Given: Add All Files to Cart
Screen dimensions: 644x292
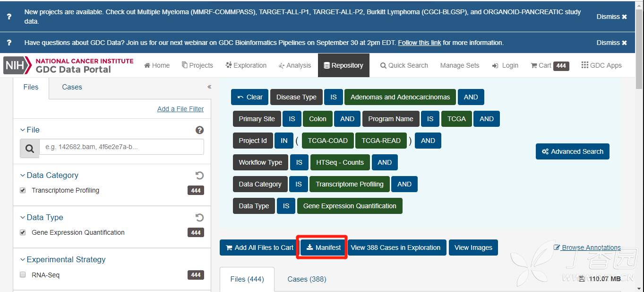Looking at the screenshot, I should [259, 248].
